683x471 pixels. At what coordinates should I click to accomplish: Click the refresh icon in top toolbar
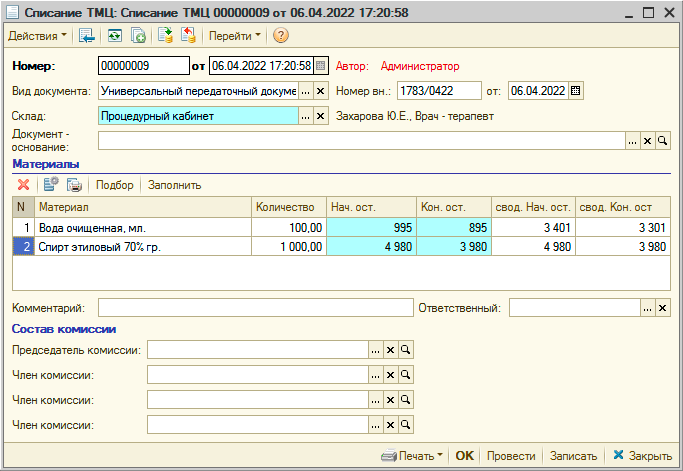coord(115,36)
